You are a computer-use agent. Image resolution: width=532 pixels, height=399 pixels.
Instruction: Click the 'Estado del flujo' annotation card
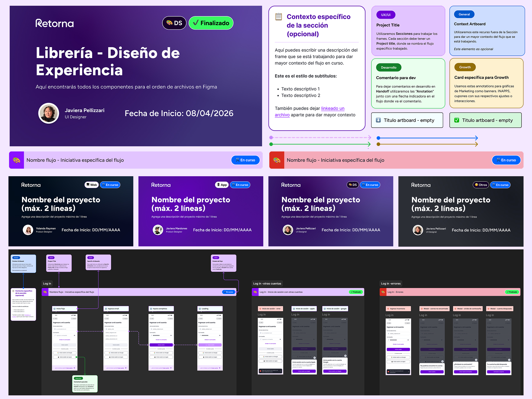tap(223, 263)
